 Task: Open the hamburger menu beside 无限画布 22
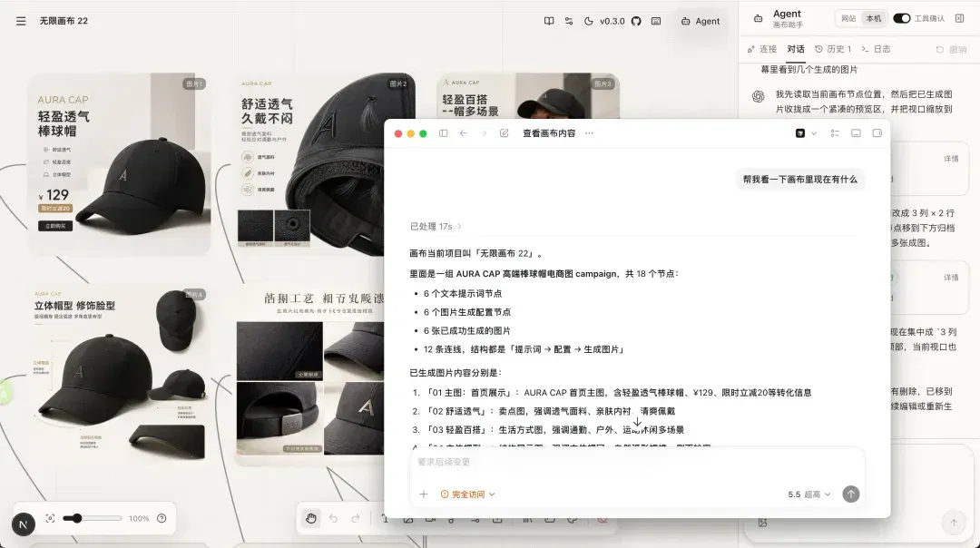(x=21, y=21)
